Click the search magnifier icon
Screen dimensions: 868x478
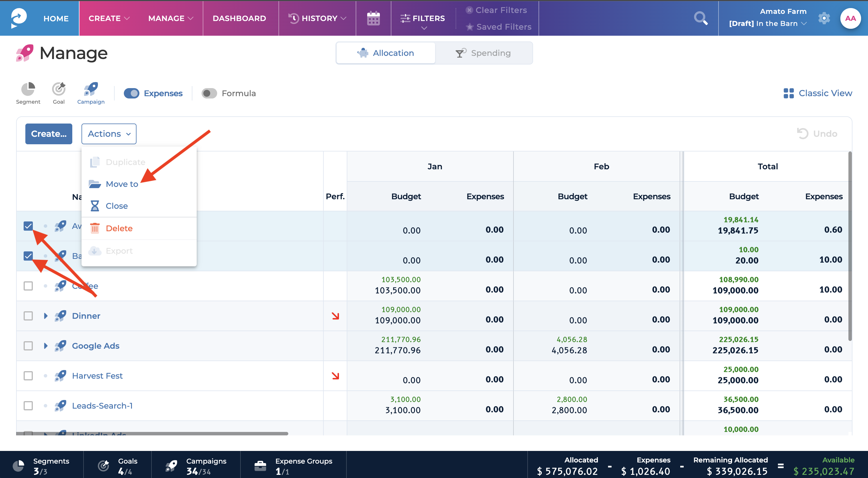point(701,18)
